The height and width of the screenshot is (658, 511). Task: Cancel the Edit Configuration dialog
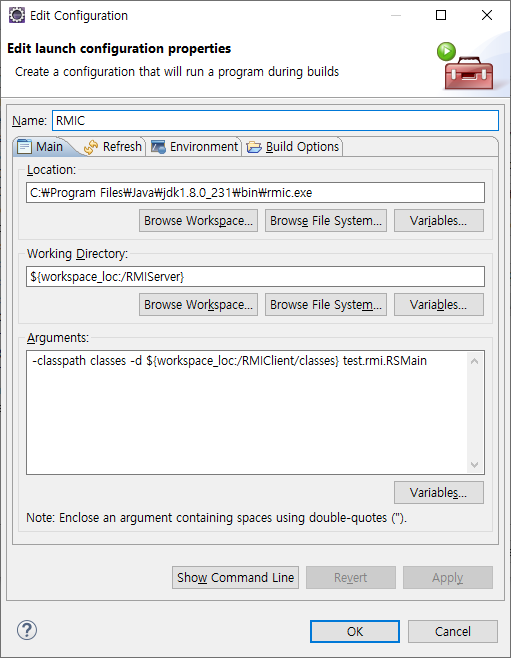coord(453,632)
